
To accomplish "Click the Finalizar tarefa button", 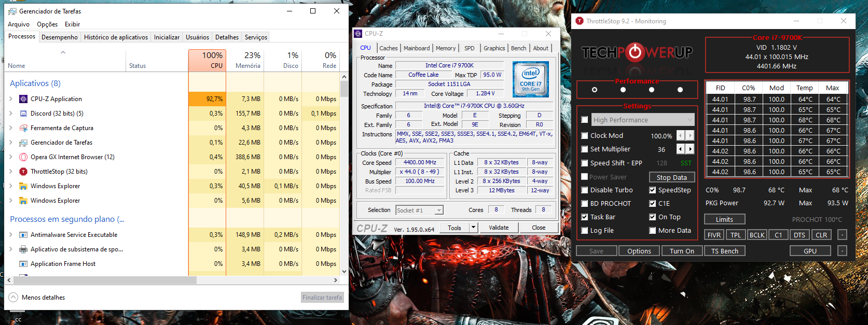I will pos(322,298).
